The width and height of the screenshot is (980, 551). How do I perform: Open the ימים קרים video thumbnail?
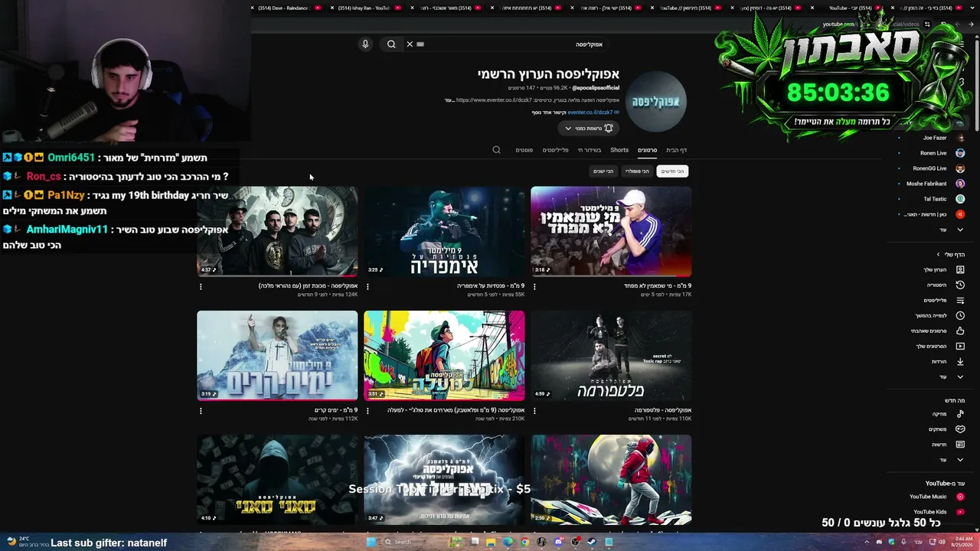pos(277,355)
